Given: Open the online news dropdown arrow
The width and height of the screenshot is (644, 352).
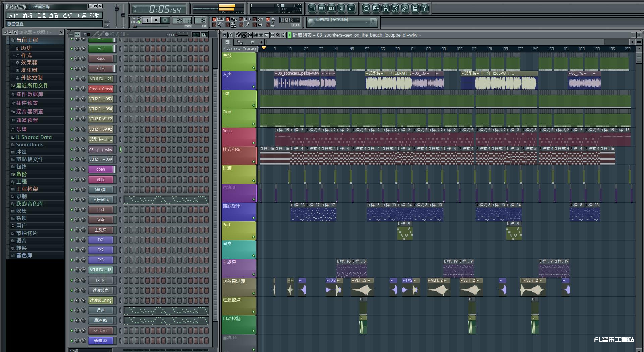Looking at the screenshot, I should click(x=366, y=22).
